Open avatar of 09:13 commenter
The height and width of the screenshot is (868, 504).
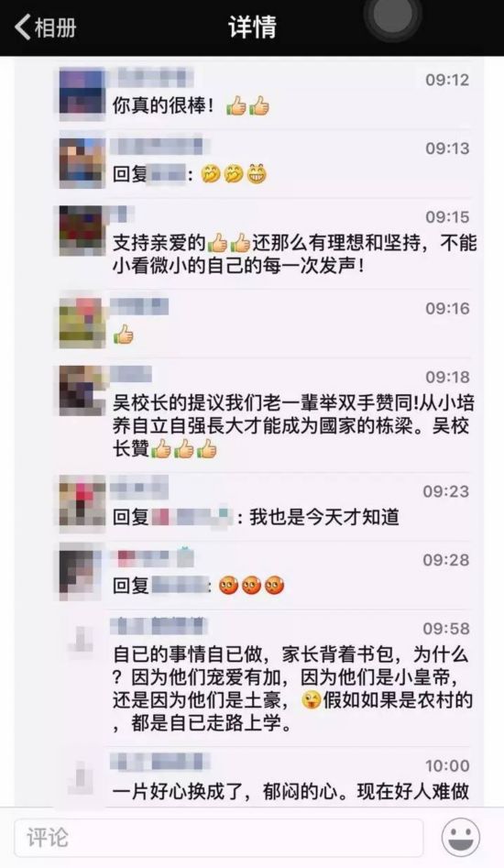(82, 163)
